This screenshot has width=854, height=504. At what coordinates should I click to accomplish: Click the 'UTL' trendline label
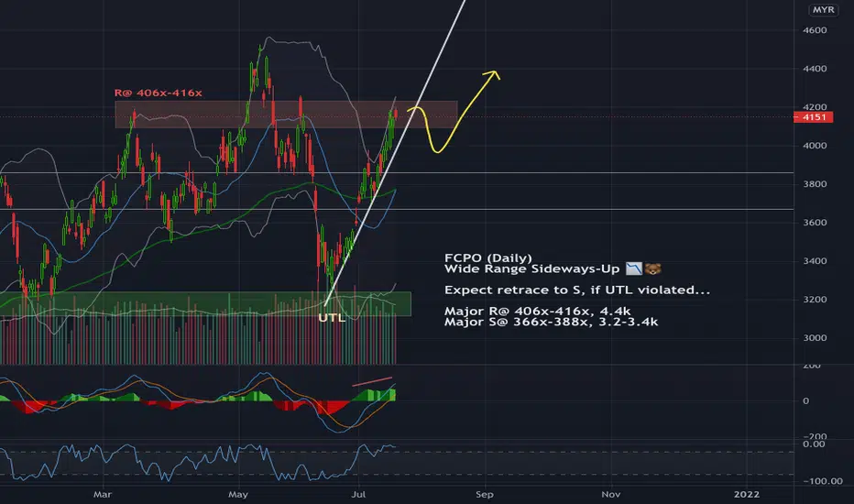[332, 318]
